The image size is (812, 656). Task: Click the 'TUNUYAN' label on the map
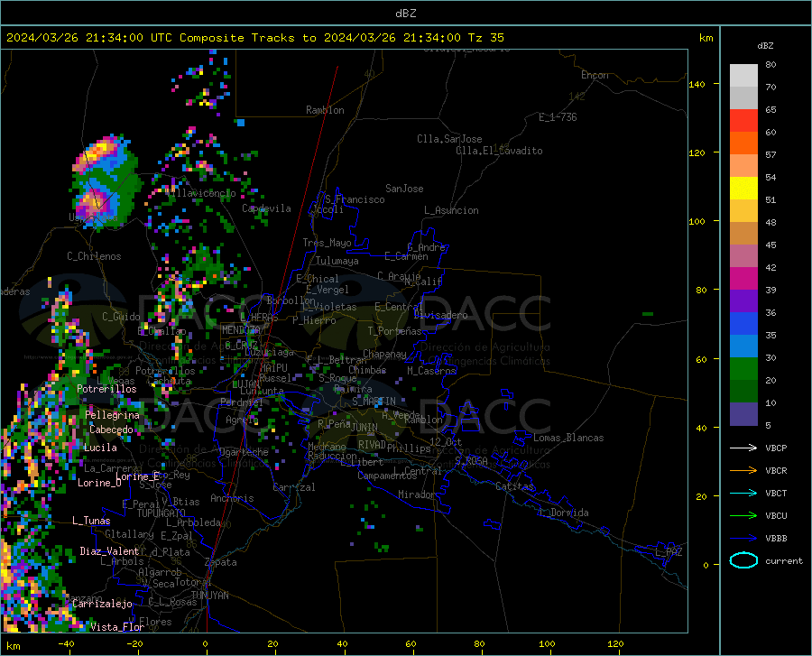(x=209, y=596)
